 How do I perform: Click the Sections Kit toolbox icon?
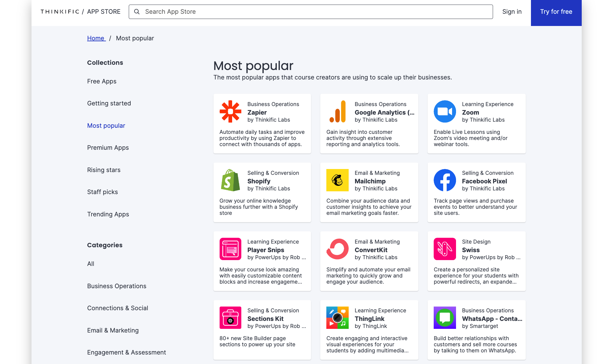pyautogui.click(x=230, y=318)
